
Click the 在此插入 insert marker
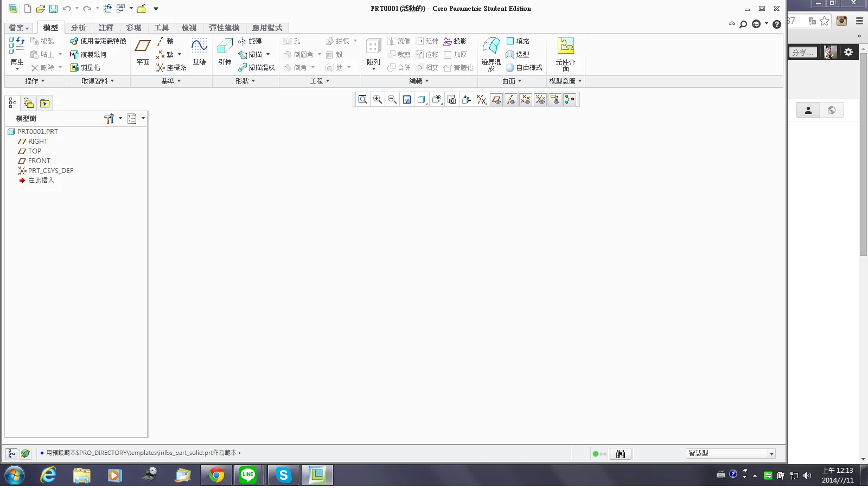tap(36, 181)
